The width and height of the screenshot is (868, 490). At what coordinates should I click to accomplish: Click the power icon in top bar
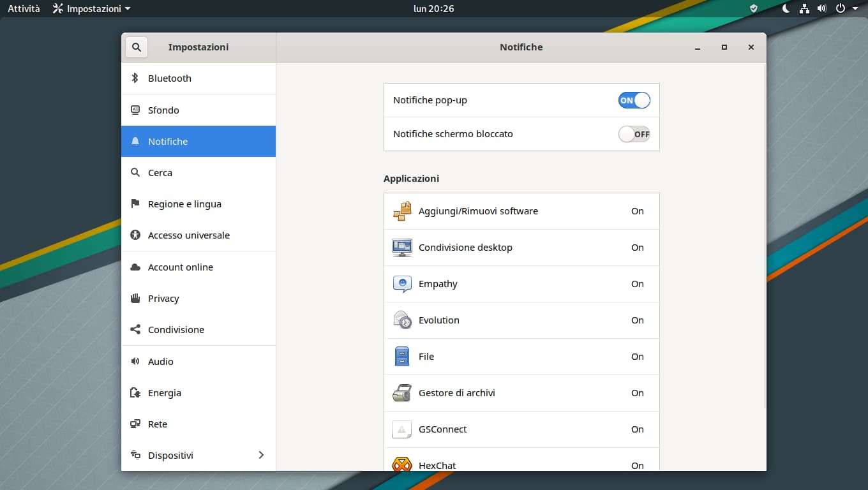point(841,8)
